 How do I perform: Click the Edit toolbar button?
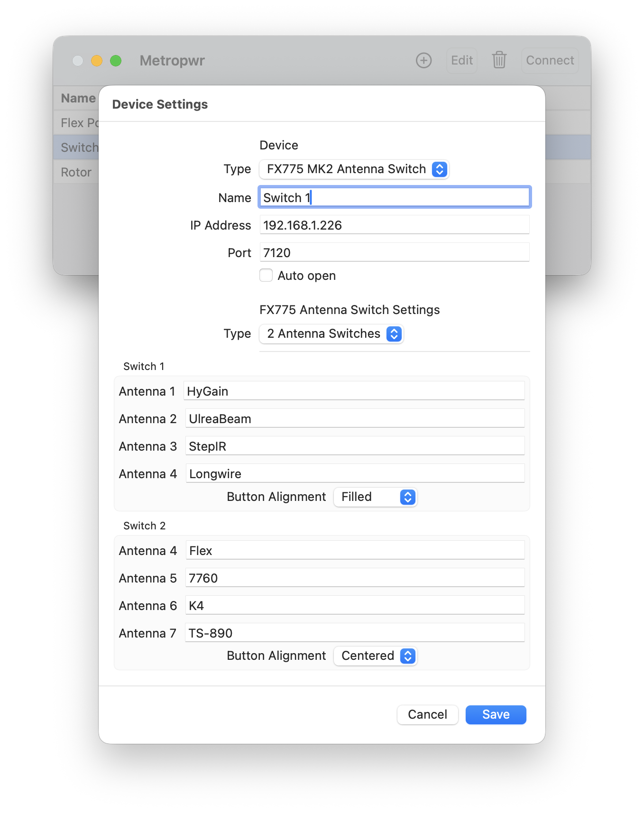pyautogui.click(x=461, y=61)
